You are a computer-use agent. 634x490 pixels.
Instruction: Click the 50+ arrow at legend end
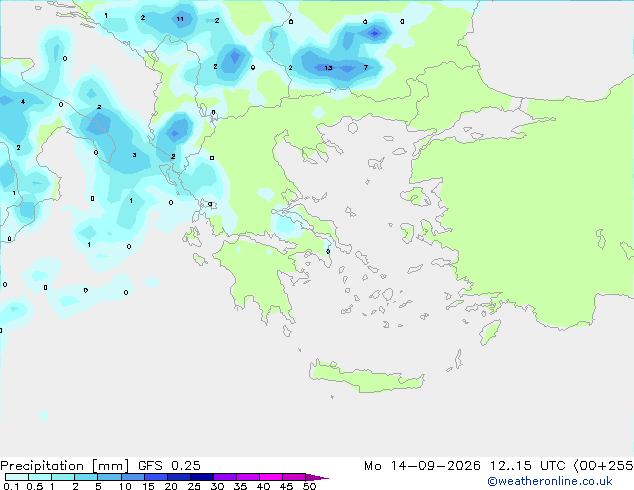tap(317, 477)
